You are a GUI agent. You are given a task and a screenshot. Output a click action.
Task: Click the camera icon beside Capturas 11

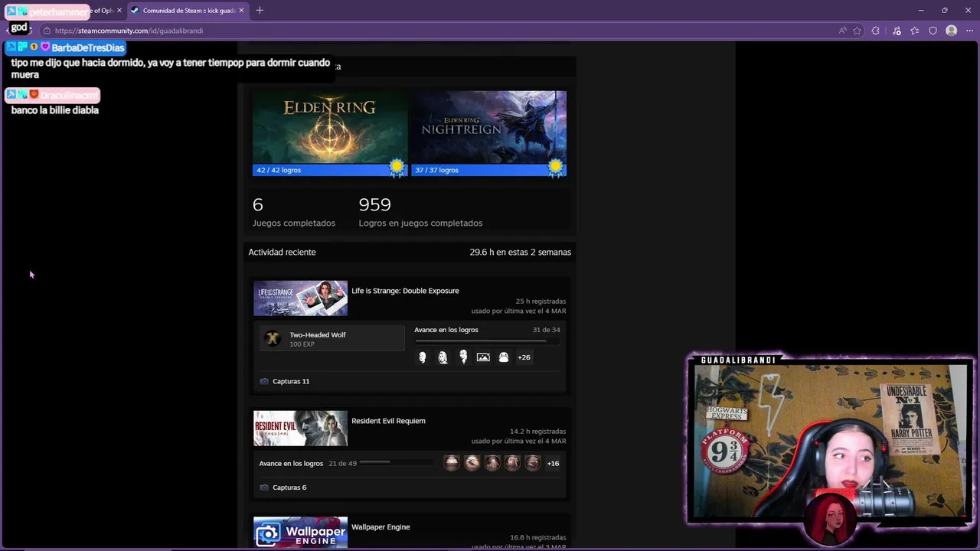pos(264,381)
